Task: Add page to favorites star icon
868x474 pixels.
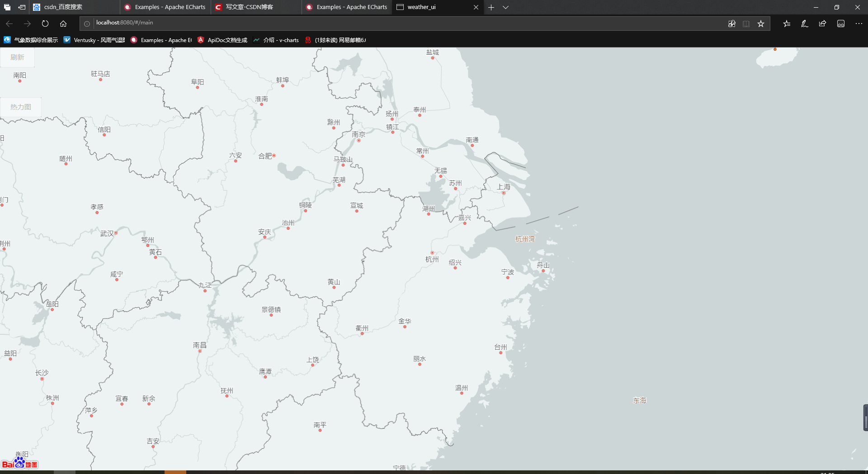Action: (761, 24)
